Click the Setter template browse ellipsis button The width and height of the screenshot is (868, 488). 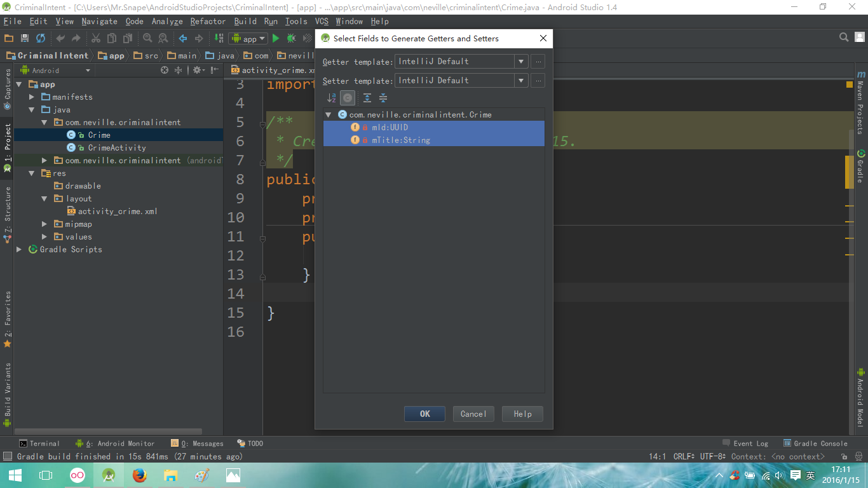[x=538, y=81]
